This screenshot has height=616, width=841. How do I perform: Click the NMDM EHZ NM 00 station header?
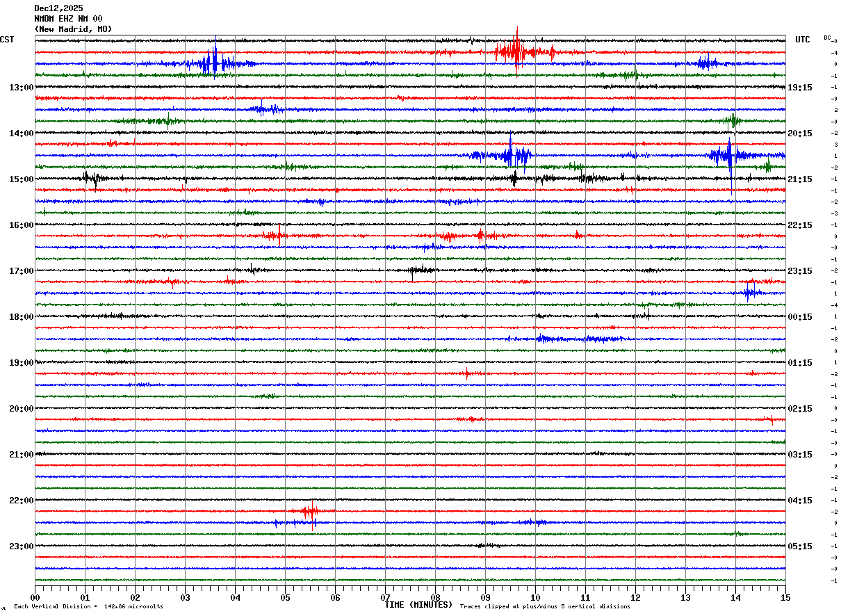tap(68, 19)
